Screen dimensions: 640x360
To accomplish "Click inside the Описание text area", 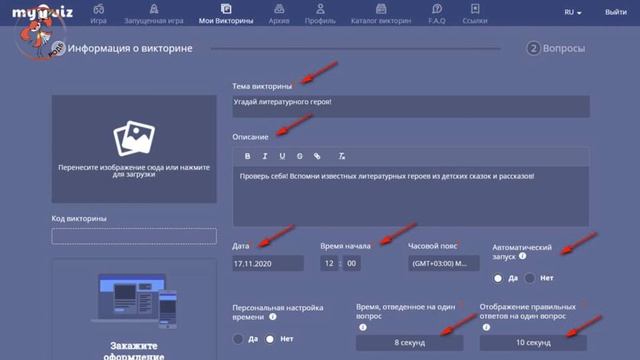I will point(411,196).
